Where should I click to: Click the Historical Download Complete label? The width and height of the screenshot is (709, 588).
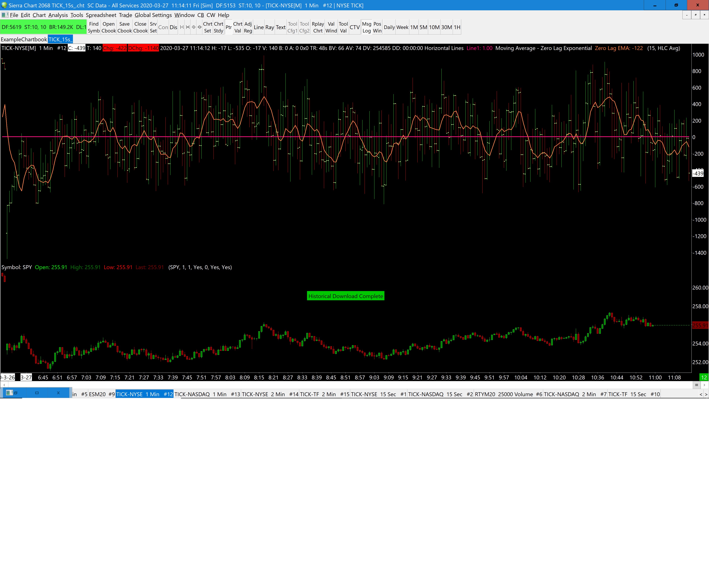[345, 296]
